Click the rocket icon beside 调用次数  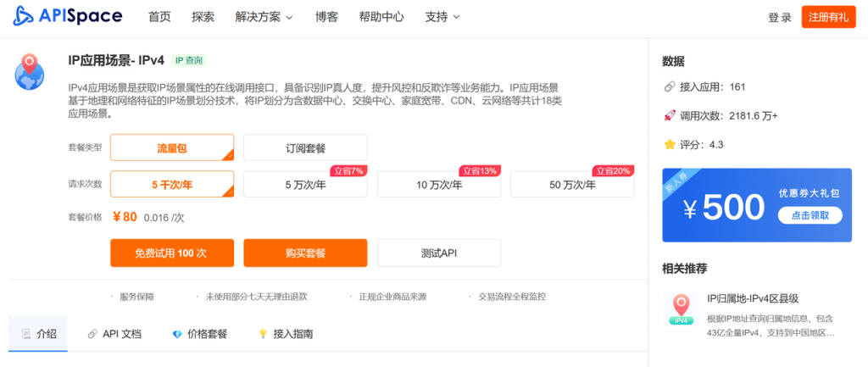pyautogui.click(x=670, y=115)
